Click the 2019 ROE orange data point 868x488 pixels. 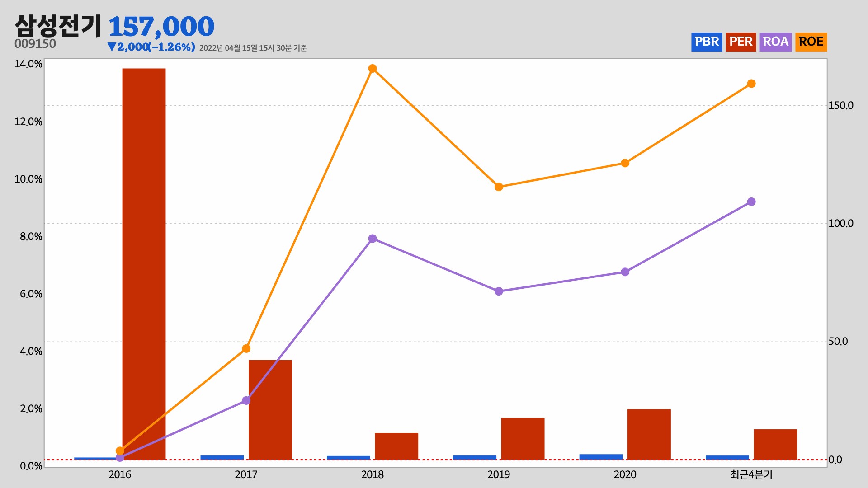(499, 187)
